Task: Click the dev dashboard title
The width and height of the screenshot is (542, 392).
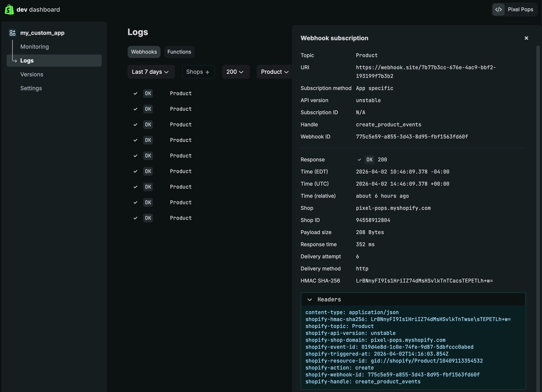Action: [38, 10]
